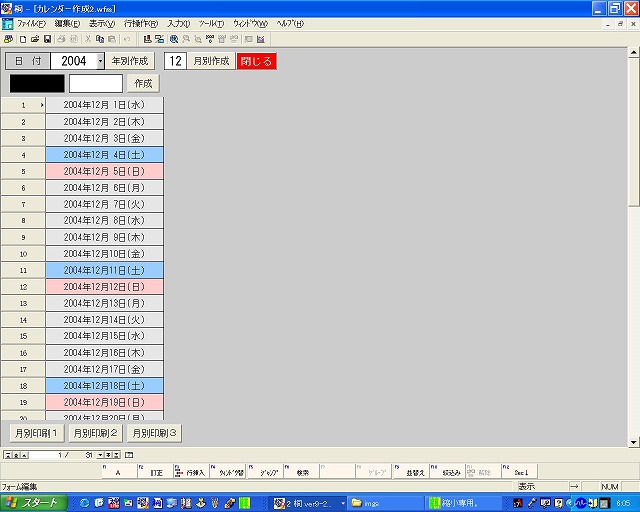Select the row 2004年12月11日(土)
This screenshot has width=640, height=512.
coord(104,270)
